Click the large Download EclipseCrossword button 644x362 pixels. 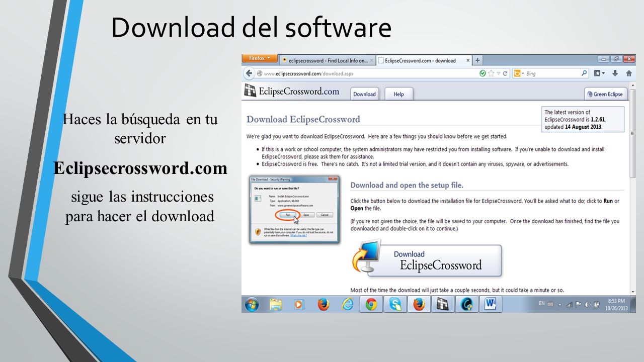pyautogui.click(x=427, y=259)
